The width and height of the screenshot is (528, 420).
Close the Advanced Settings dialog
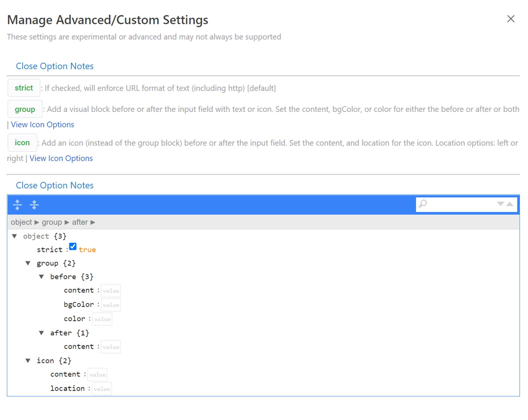(x=510, y=19)
